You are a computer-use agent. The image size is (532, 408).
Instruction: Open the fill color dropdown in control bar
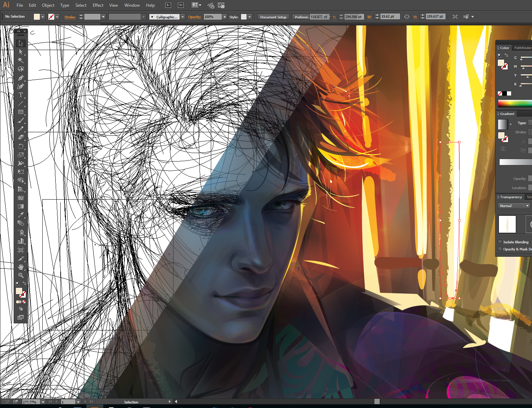pyautogui.click(x=43, y=17)
